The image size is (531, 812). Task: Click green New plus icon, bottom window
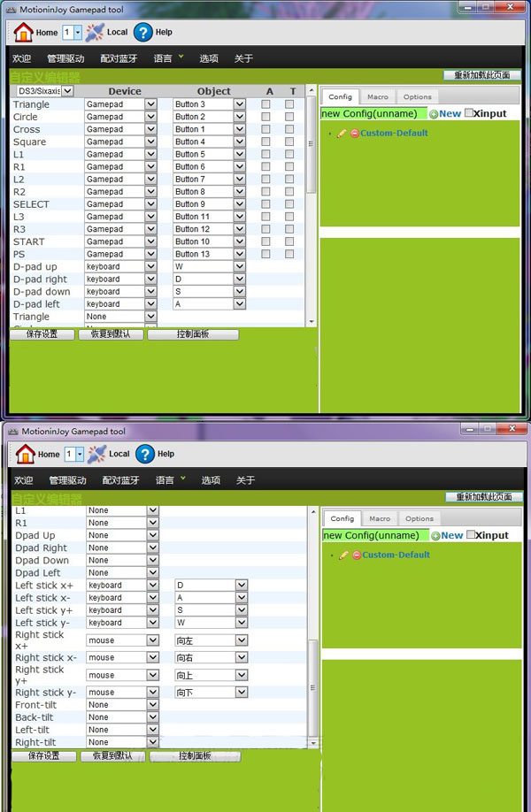[x=435, y=537]
